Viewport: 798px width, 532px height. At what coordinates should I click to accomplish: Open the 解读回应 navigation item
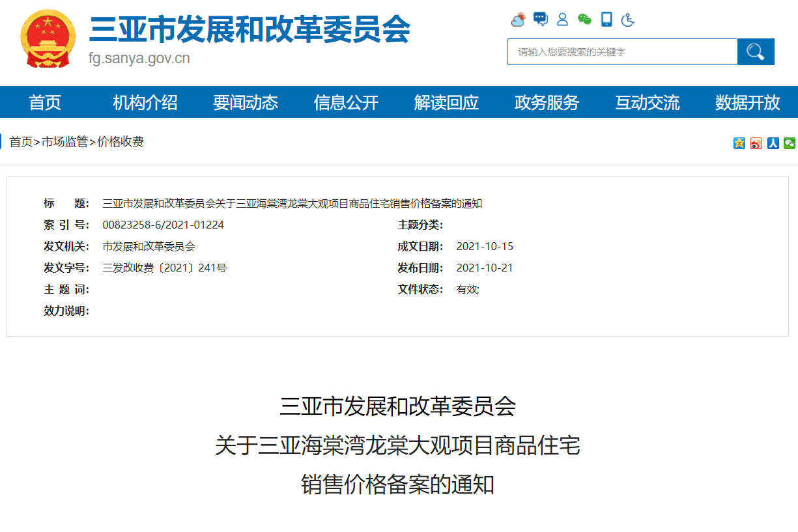click(x=446, y=102)
